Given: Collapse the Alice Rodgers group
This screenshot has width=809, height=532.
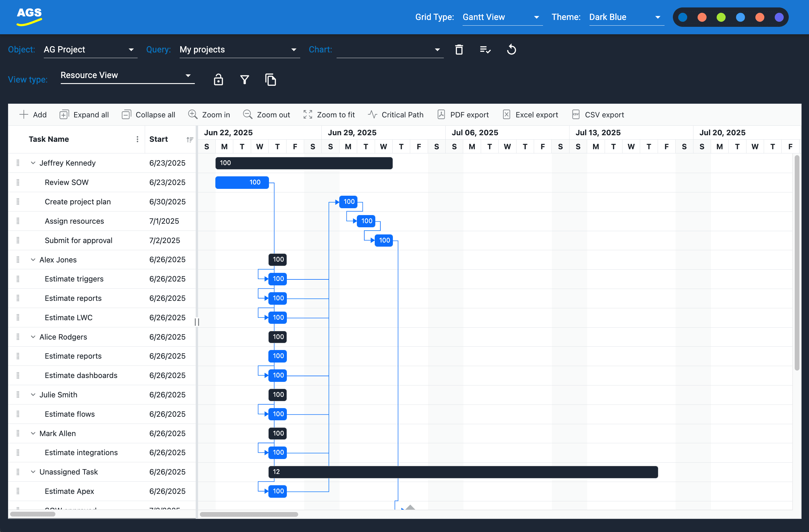Looking at the screenshot, I should coord(33,337).
